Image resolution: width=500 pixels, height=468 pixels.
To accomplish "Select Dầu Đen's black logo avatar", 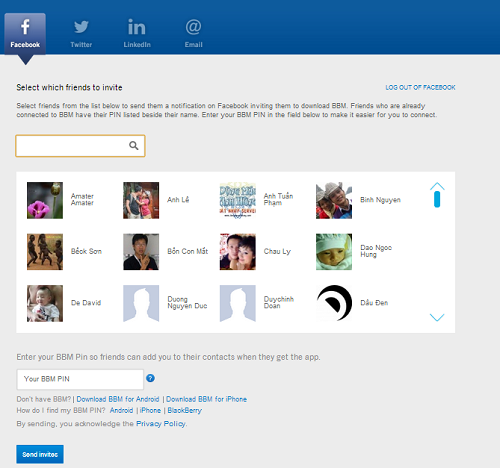I will [334, 303].
